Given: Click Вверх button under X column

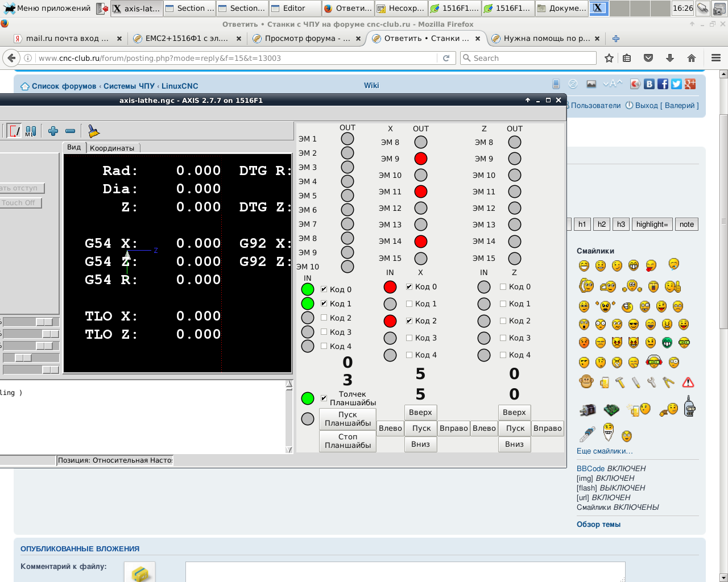Looking at the screenshot, I should pos(420,412).
